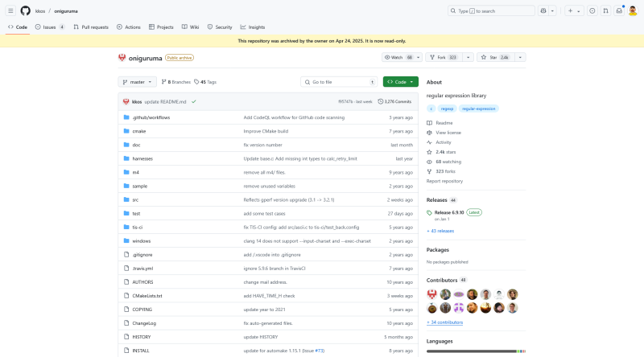Expand the Copilot dropdown arrow
Viewport: 644px width, 357px height.
(x=552, y=11)
